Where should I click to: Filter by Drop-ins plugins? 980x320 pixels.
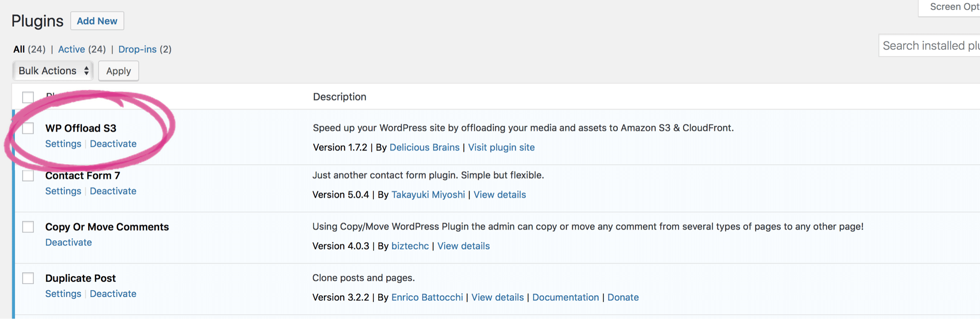(x=138, y=49)
